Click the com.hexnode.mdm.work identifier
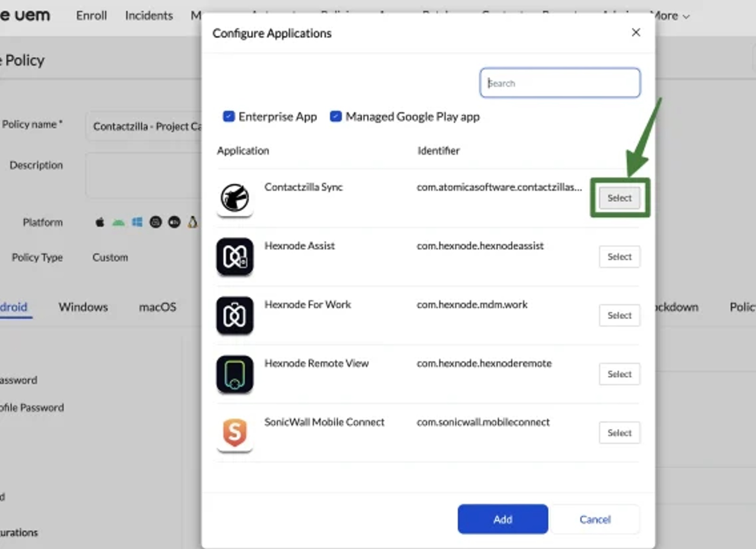 472,305
